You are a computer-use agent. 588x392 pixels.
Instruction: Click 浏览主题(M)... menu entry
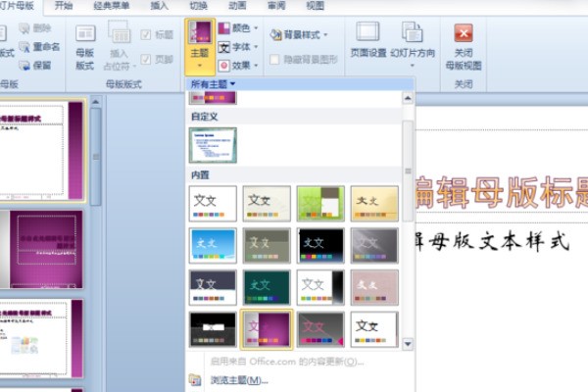tap(239, 380)
